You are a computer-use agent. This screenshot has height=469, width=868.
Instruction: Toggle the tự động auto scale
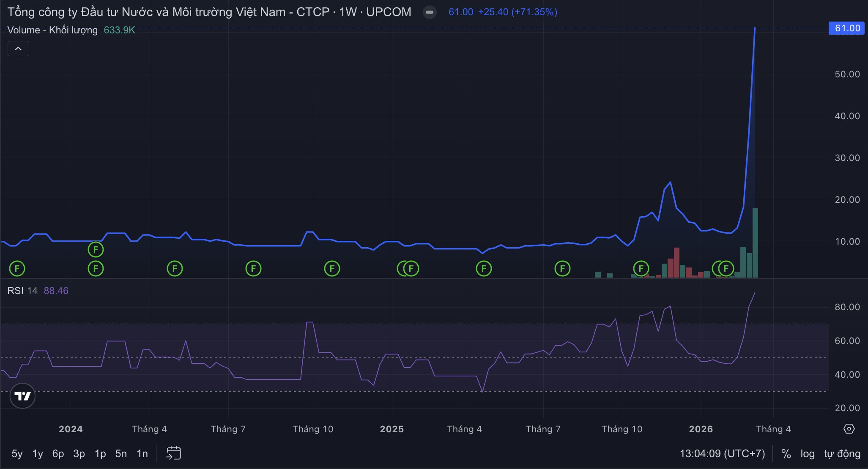pyautogui.click(x=842, y=454)
